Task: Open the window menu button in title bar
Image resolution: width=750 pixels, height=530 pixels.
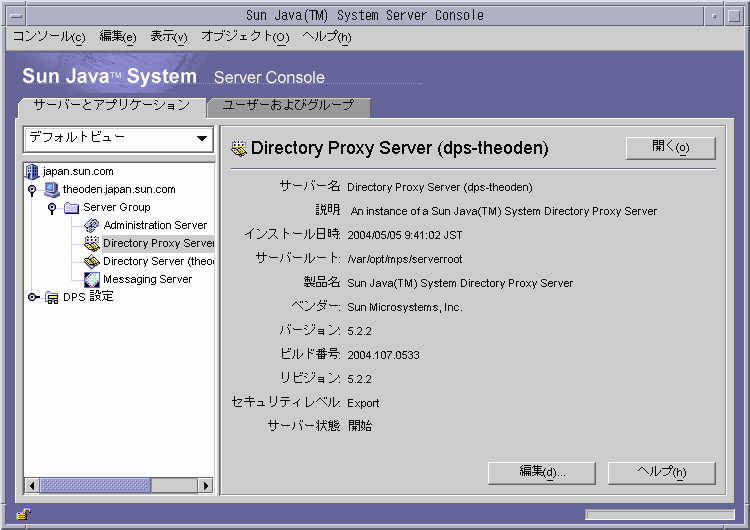Action: tap(17, 16)
